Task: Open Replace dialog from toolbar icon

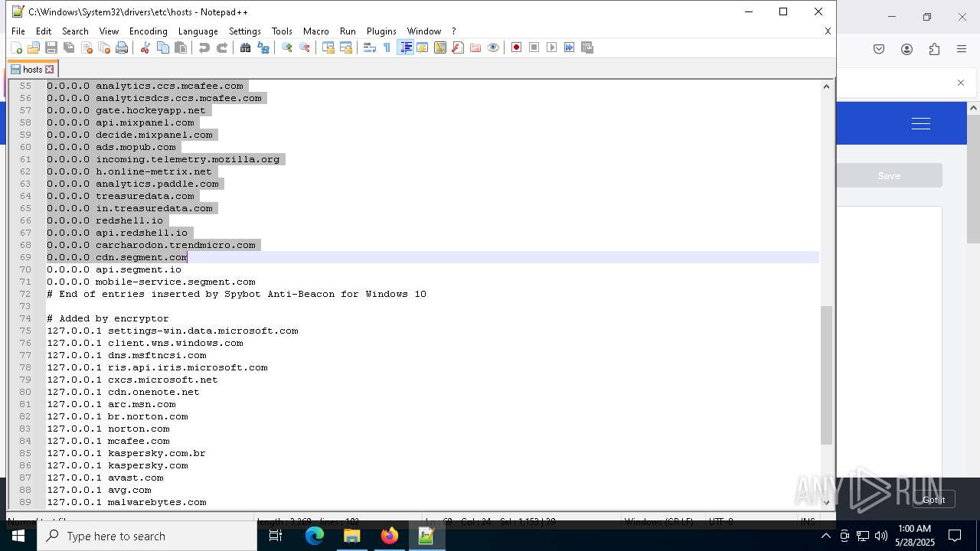Action: tap(263, 47)
